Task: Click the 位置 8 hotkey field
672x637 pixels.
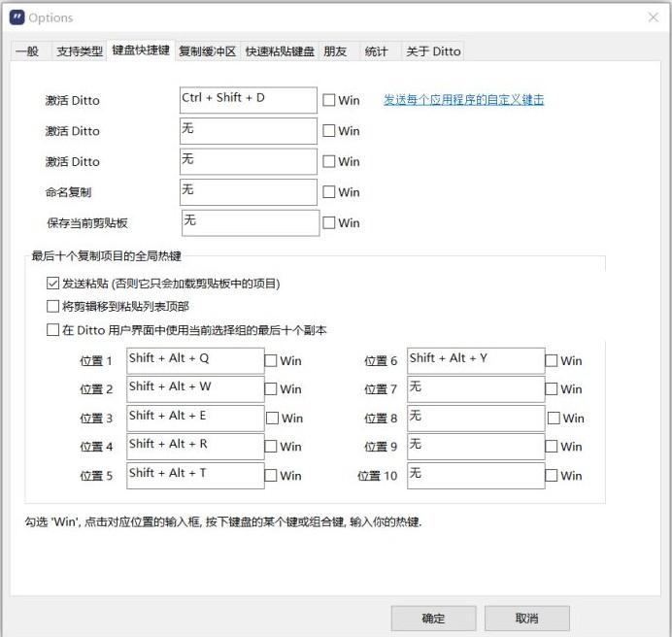Action: pyautogui.click(x=476, y=418)
